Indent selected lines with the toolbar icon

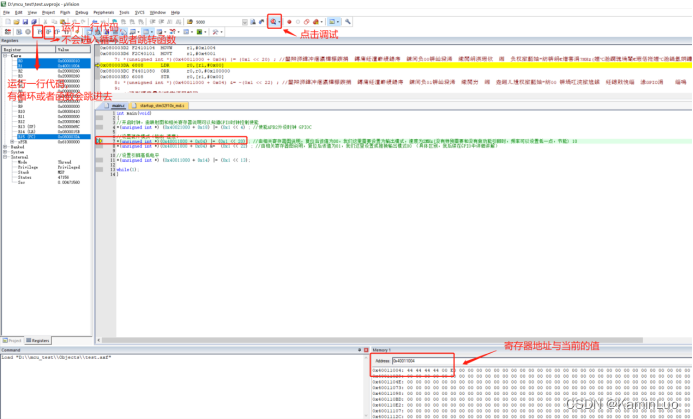pyautogui.click(x=152, y=22)
